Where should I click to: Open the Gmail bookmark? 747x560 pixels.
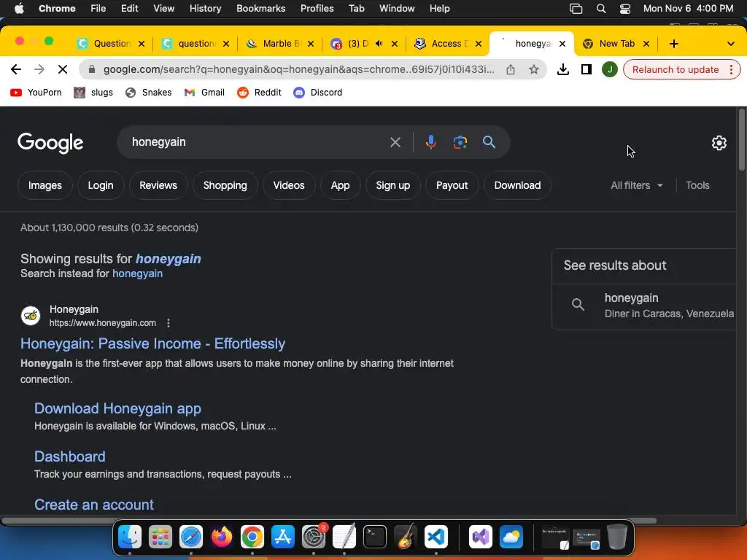(x=204, y=93)
